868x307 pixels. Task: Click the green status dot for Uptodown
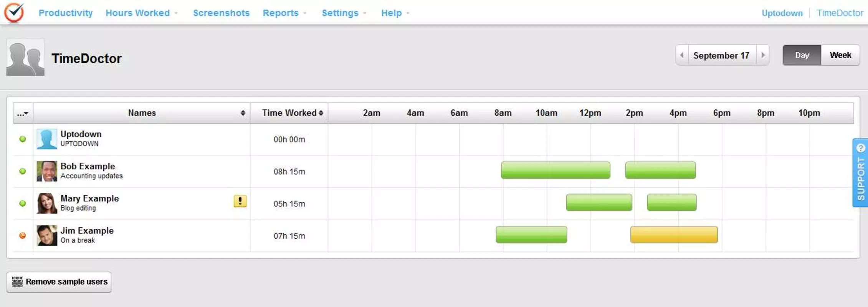point(23,139)
